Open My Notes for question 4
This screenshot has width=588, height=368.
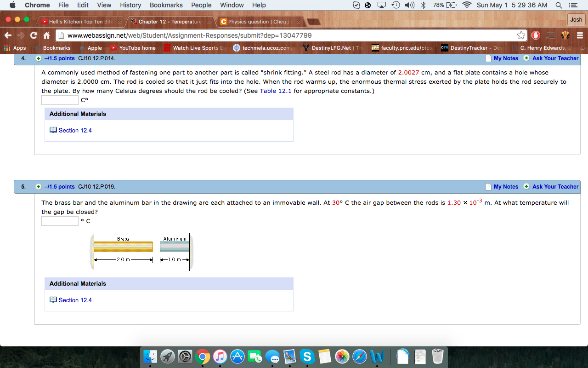click(x=505, y=58)
